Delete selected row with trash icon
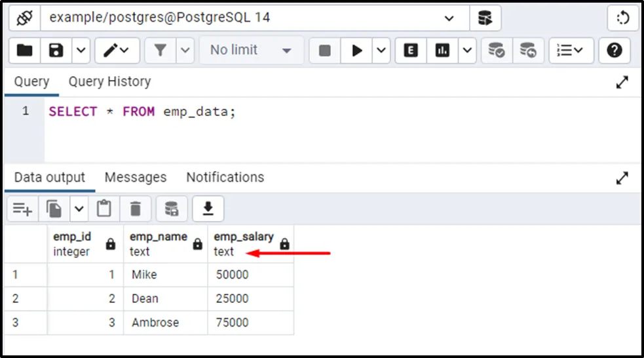The image size is (644, 358). (x=136, y=209)
